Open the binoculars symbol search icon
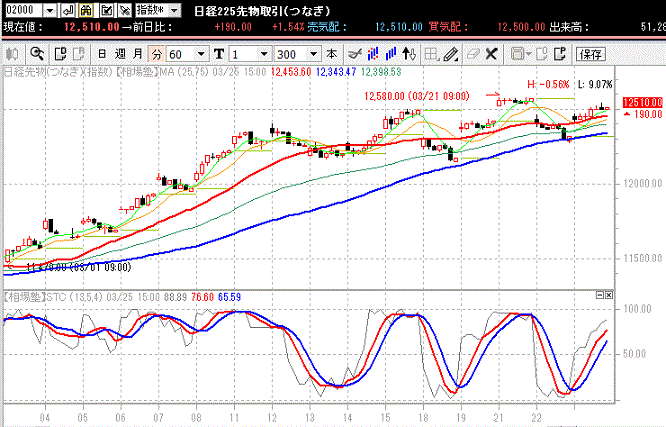Viewport: 666px width, 427px height. coord(86,10)
